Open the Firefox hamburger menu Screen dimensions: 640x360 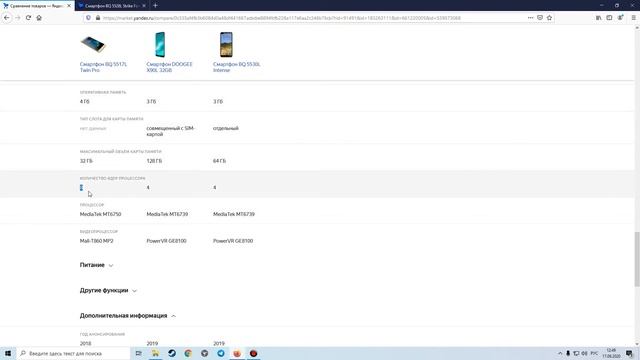point(633,18)
